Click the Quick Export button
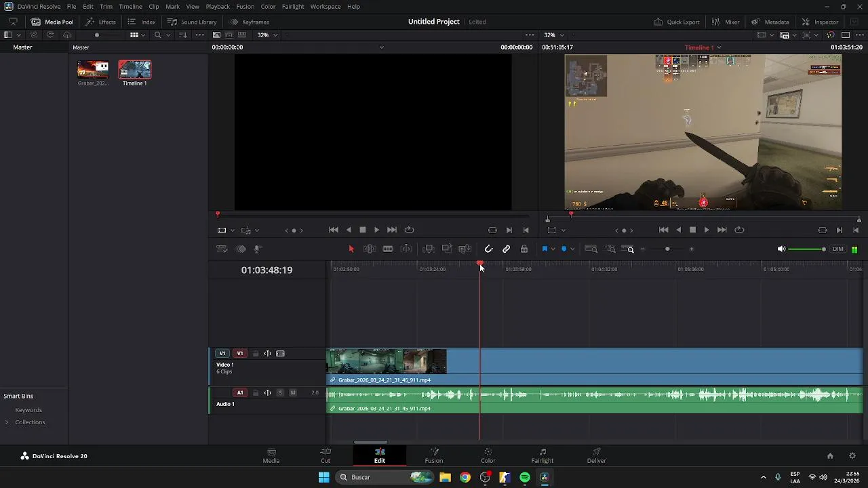The width and height of the screenshot is (868, 488). tap(677, 22)
